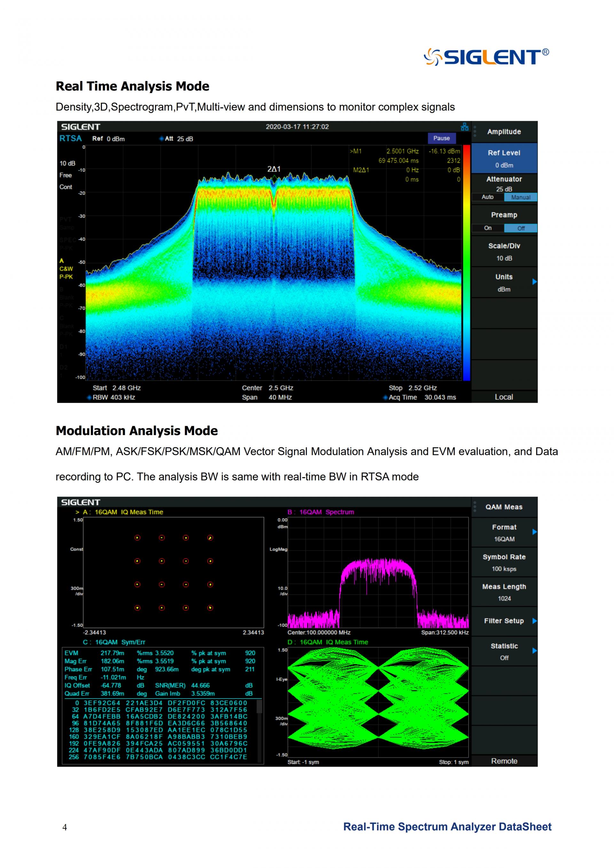Select the Ref Level menu item
The image size is (614, 868).
pos(504,158)
